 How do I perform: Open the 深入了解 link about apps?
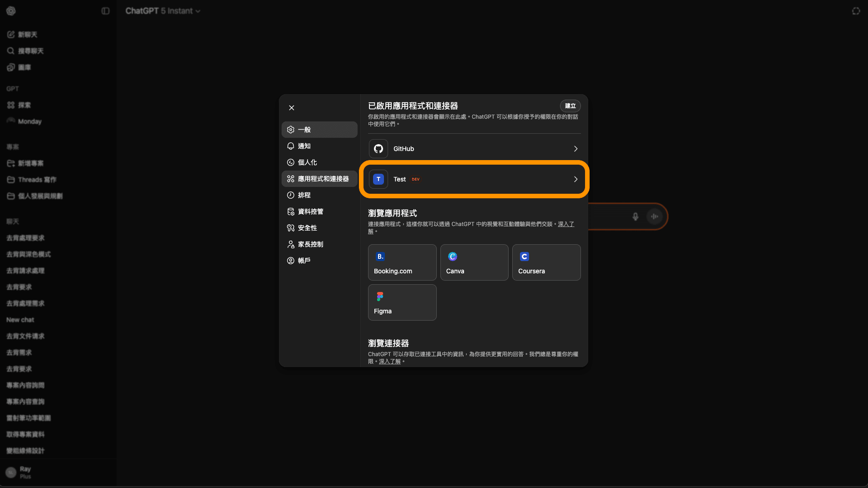(x=565, y=224)
